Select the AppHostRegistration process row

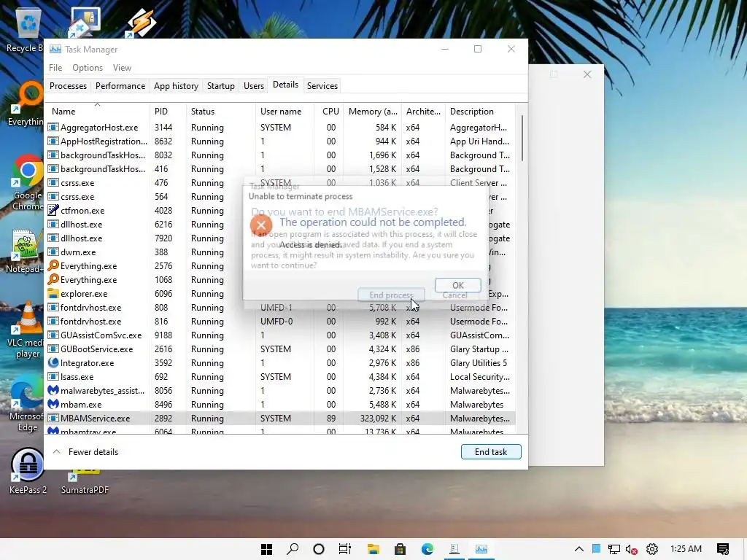[281, 141]
